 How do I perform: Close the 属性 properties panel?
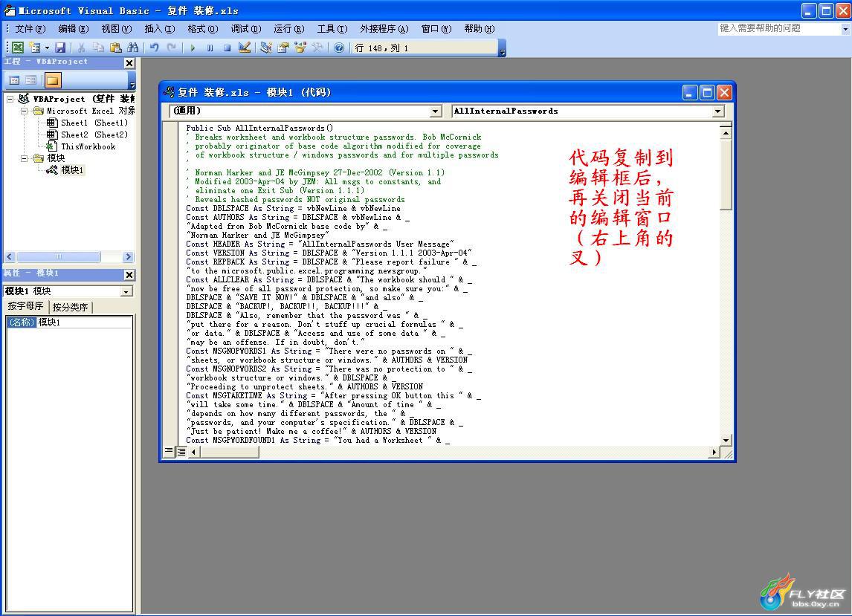pyautogui.click(x=129, y=274)
